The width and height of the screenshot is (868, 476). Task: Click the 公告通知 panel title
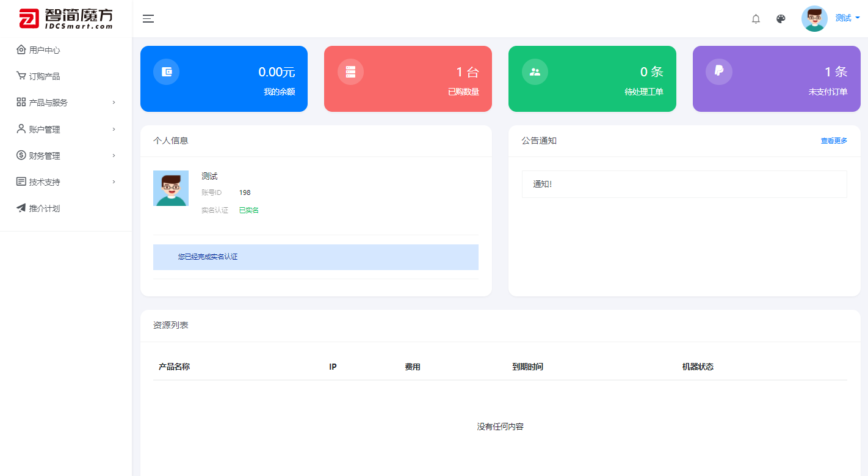point(539,141)
